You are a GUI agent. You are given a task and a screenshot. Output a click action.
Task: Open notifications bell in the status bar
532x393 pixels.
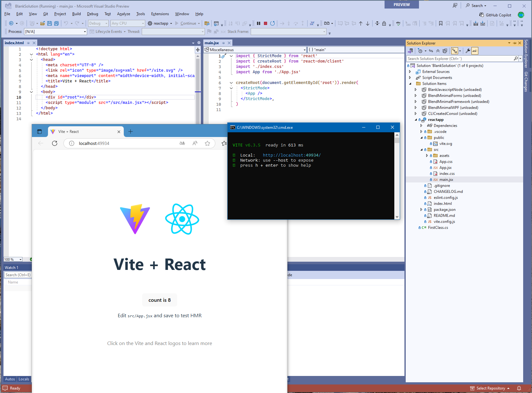519,388
